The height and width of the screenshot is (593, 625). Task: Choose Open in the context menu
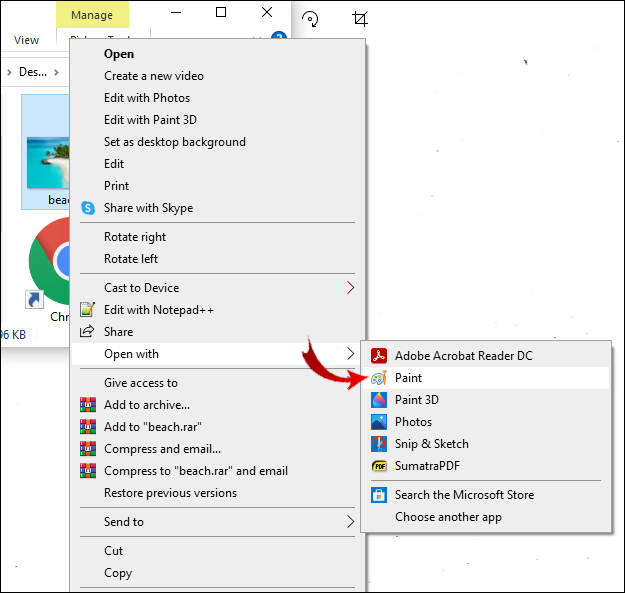pos(217,54)
